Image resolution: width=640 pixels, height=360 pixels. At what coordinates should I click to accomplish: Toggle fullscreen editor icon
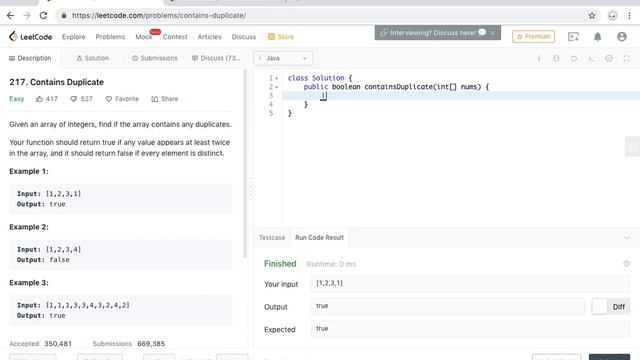pyautogui.click(x=626, y=58)
